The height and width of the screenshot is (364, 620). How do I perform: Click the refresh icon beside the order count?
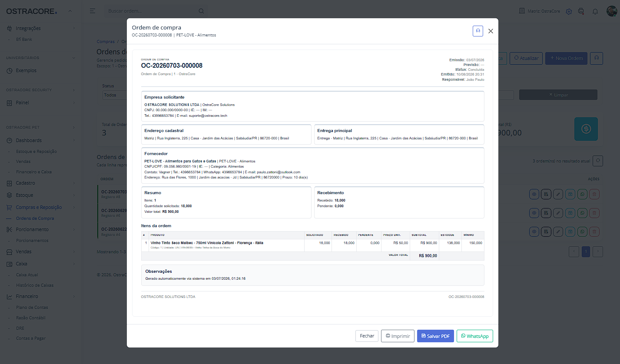(598, 161)
